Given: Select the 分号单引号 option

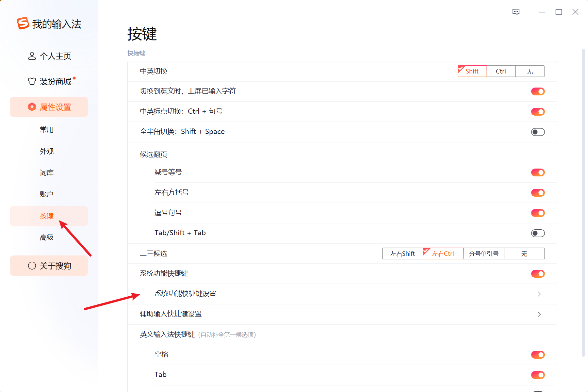Looking at the screenshot, I should 484,253.
